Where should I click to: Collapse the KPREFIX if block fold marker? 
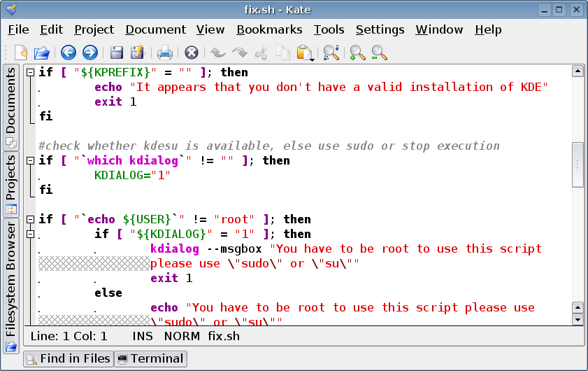click(x=30, y=73)
